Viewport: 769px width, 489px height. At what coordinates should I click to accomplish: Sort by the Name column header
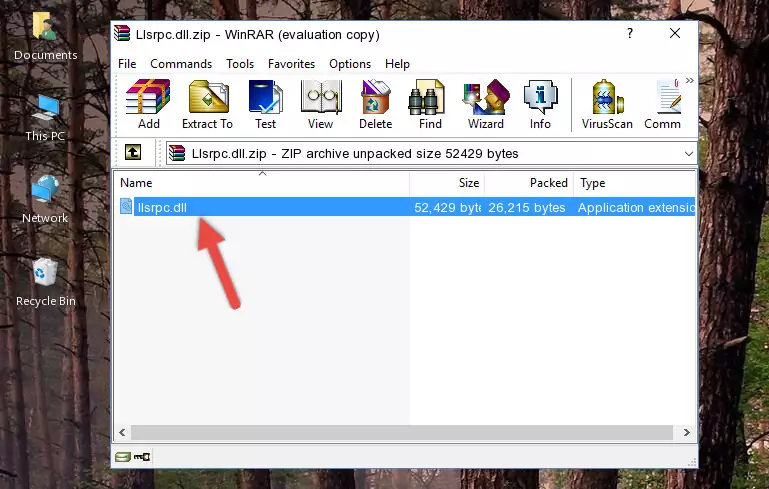coord(262,183)
